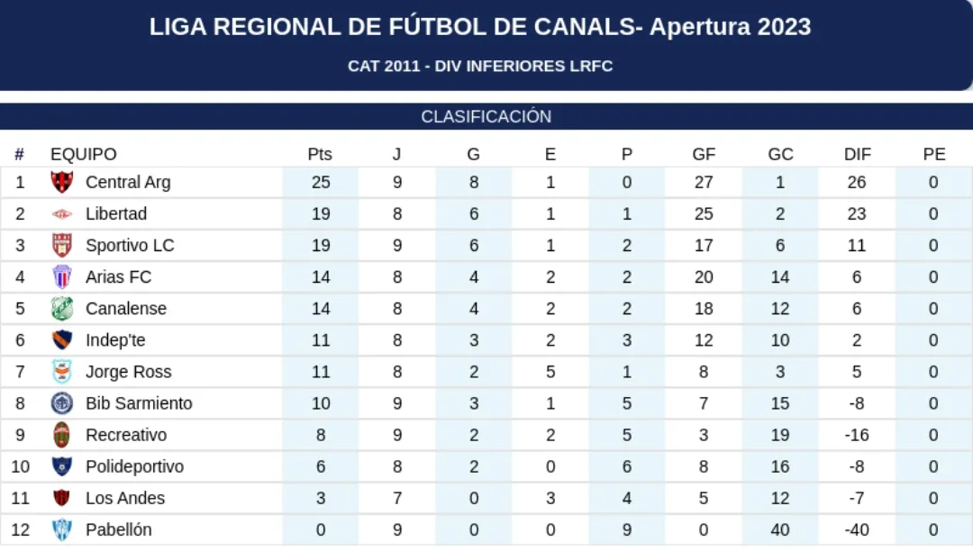Viewport: 973px width, 560px height.
Task: Click the Bib Sarmiento round crest
Action: pyautogui.click(x=61, y=403)
